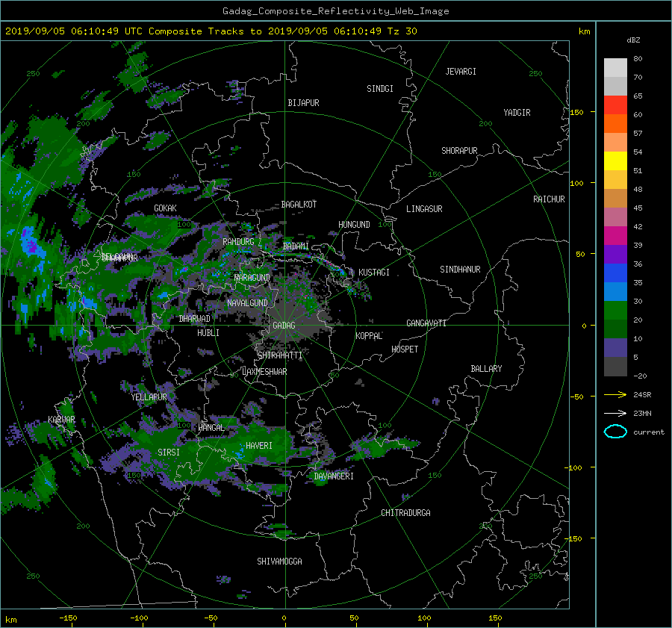
Task: Click the cyan current-position ellipse icon
Action: pos(615,432)
